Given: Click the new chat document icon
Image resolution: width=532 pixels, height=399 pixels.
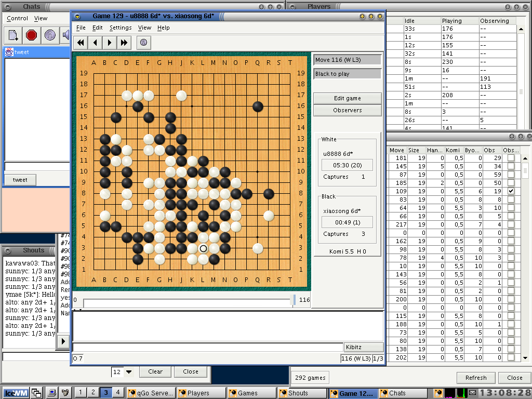Looking at the screenshot, I should pyautogui.click(x=13, y=35).
